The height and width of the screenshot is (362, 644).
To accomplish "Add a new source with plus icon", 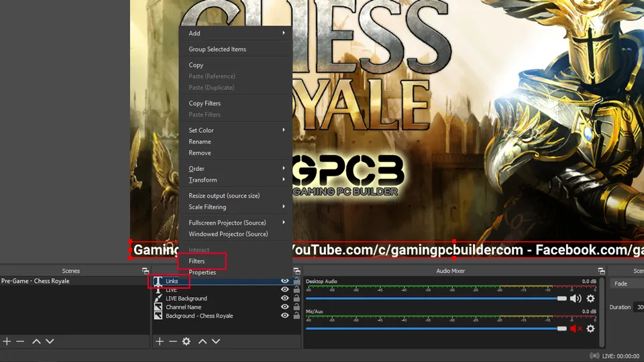I will coord(160,341).
